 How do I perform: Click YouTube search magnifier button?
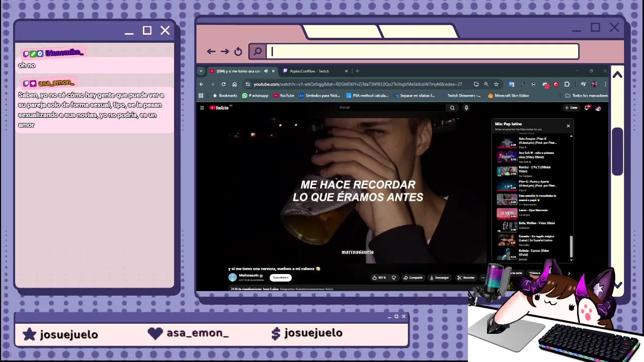coord(452,108)
